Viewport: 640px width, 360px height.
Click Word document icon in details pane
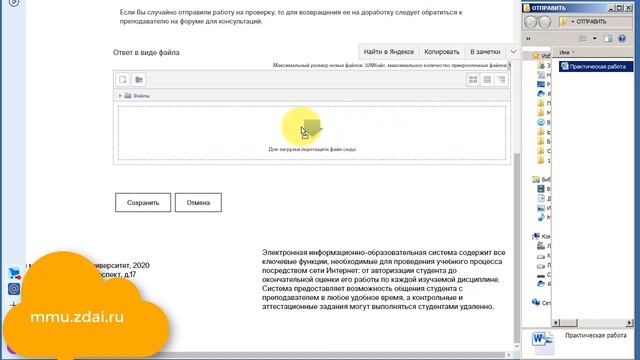click(542, 342)
